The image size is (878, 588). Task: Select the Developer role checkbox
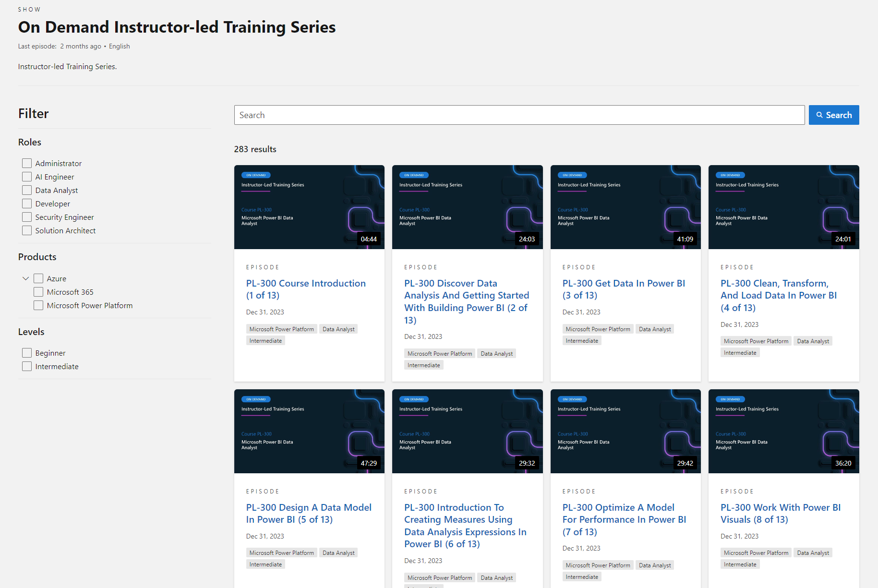27,204
